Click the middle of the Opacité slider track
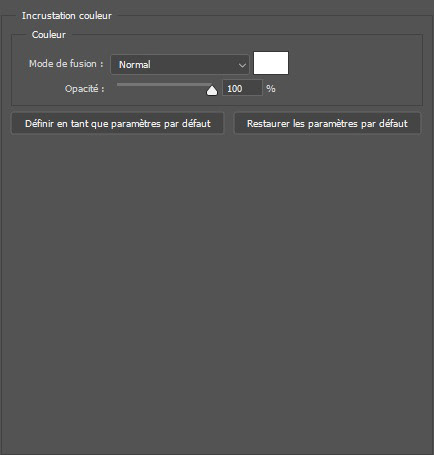The height and width of the screenshot is (455, 434). tap(164, 85)
